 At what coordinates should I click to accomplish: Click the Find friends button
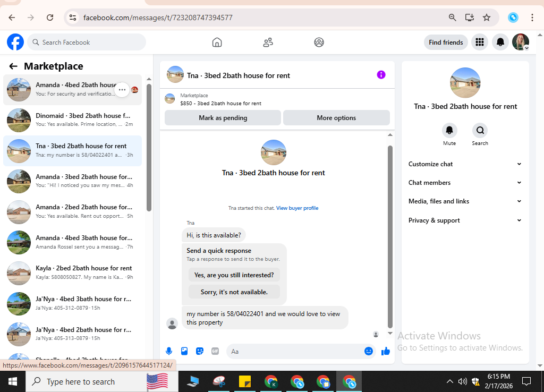click(446, 42)
